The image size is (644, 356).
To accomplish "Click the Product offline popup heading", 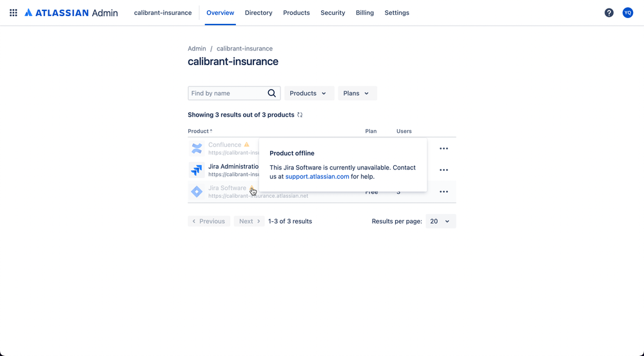I will coord(292,153).
